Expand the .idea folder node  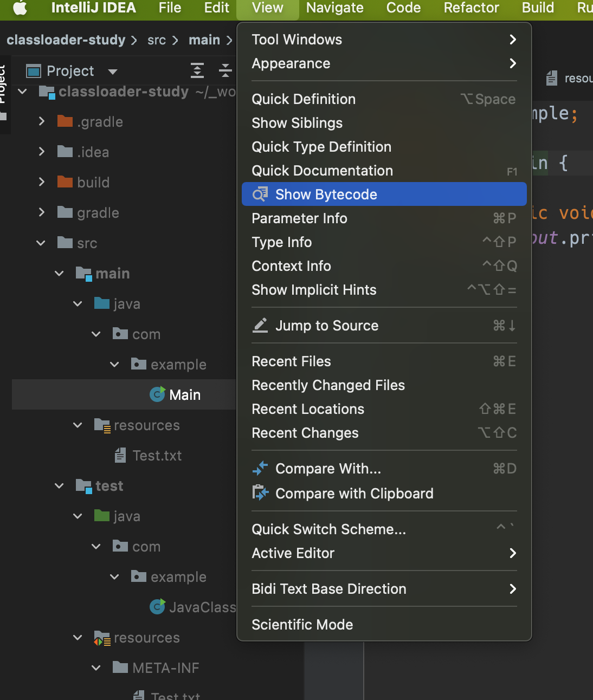[41, 152]
